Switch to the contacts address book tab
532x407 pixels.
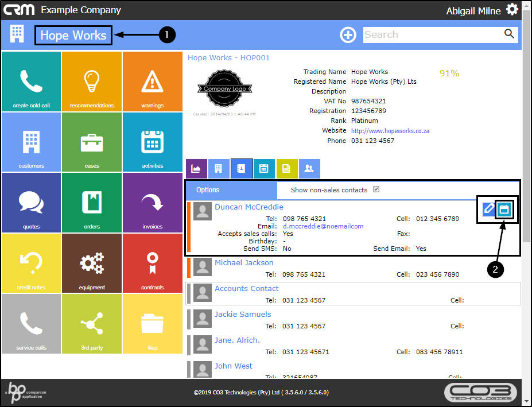coord(241,168)
